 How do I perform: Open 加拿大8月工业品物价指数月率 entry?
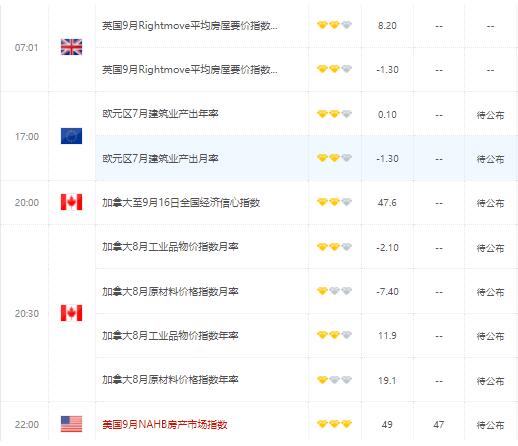170,247
